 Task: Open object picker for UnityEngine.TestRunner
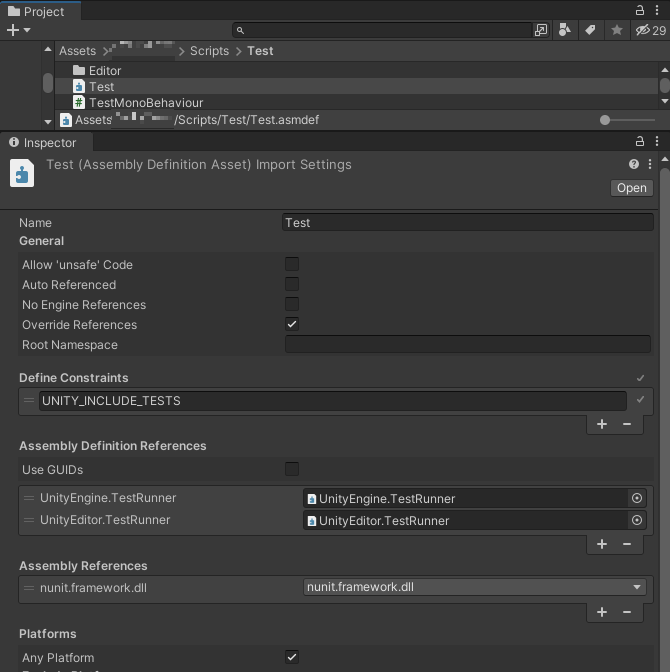pyautogui.click(x=637, y=498)
